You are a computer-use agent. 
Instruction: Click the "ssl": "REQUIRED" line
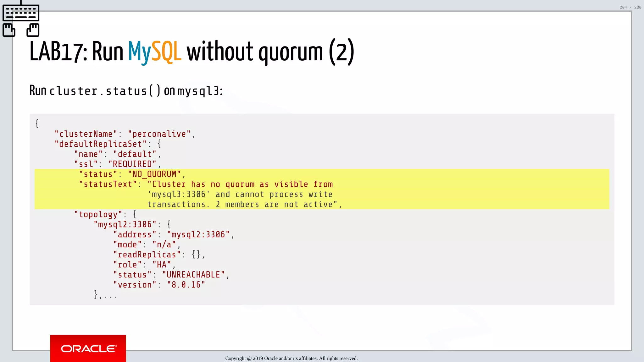click(x=118, y=164)
